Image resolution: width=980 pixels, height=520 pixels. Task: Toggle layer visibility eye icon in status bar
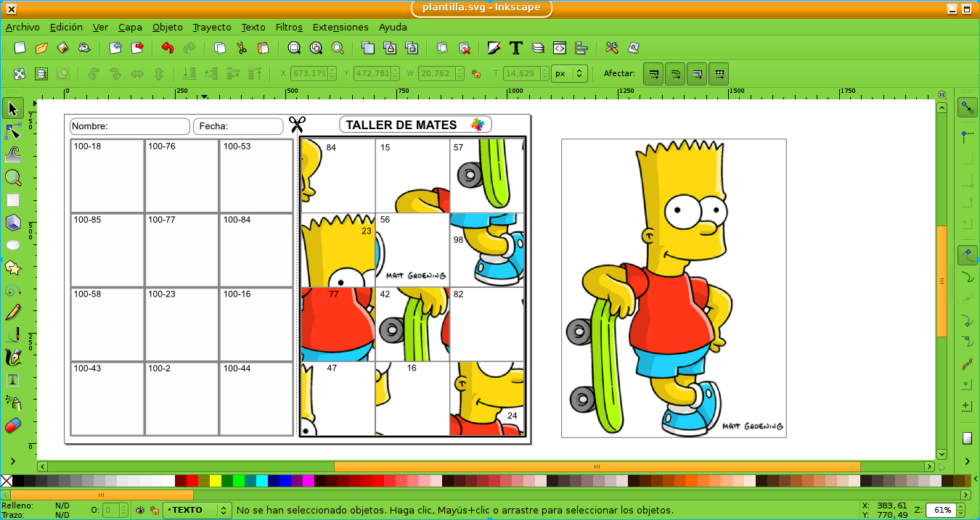(140, 510)
